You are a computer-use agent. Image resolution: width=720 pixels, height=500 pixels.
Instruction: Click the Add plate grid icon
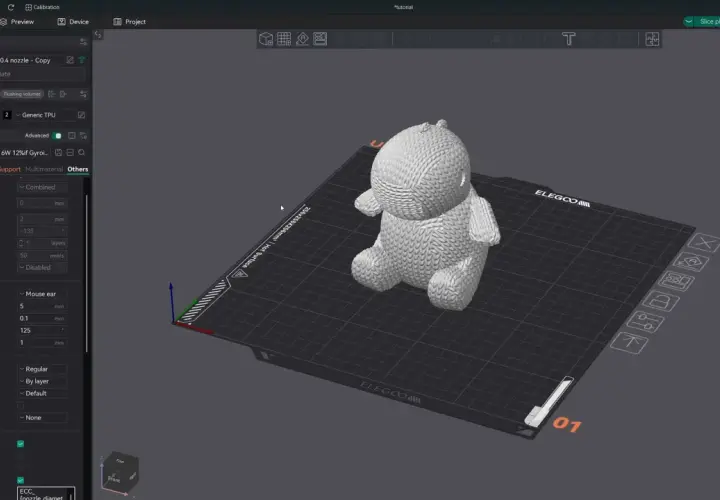[284, 39]
